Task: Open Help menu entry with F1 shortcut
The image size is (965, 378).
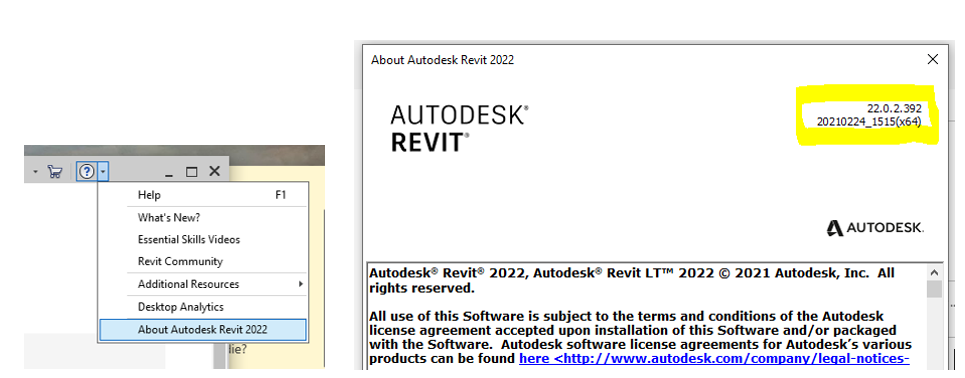Action: (x=203, y=195)
